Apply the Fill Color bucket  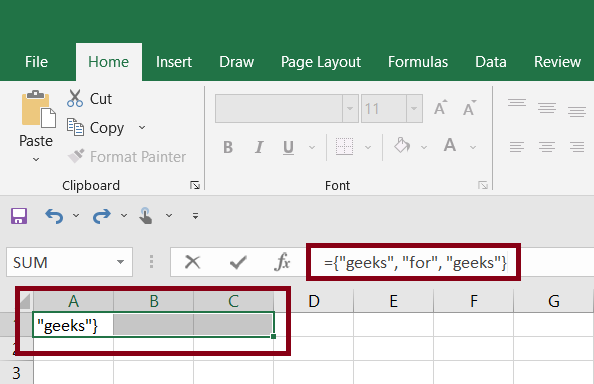[402, 146]
